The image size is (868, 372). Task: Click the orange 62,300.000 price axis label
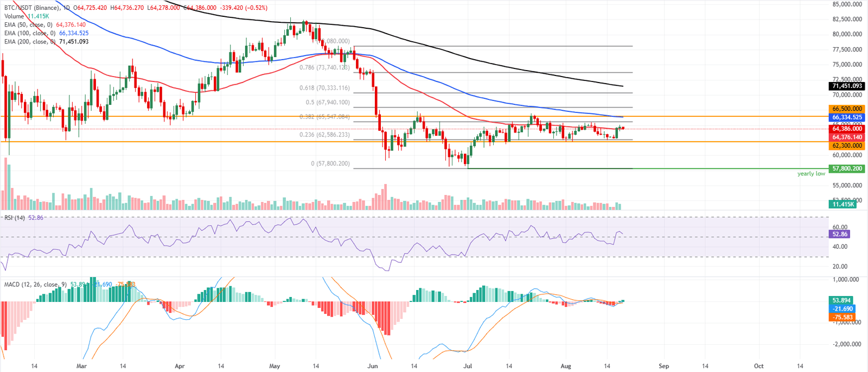(x=847, y=146)
